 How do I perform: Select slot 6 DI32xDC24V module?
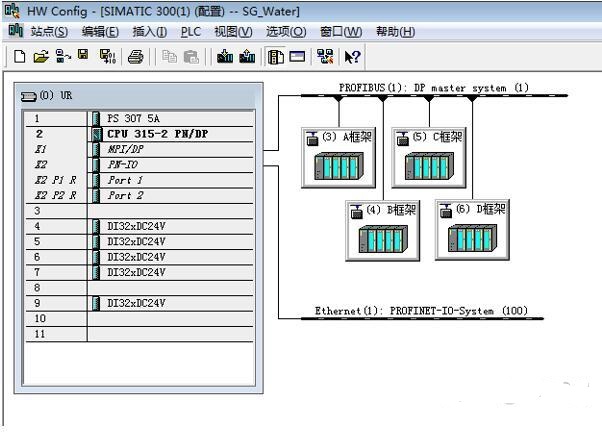click(x=139, y=257)
